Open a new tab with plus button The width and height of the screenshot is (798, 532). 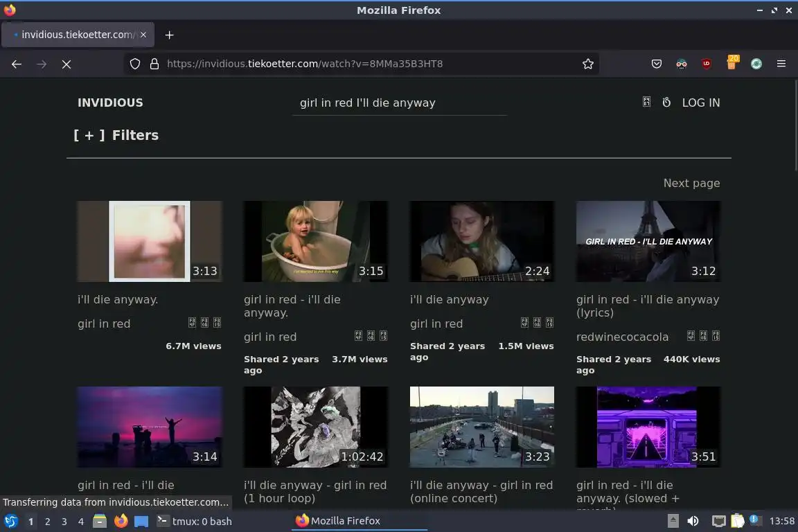pyautogui.click(x=170, y=35)
